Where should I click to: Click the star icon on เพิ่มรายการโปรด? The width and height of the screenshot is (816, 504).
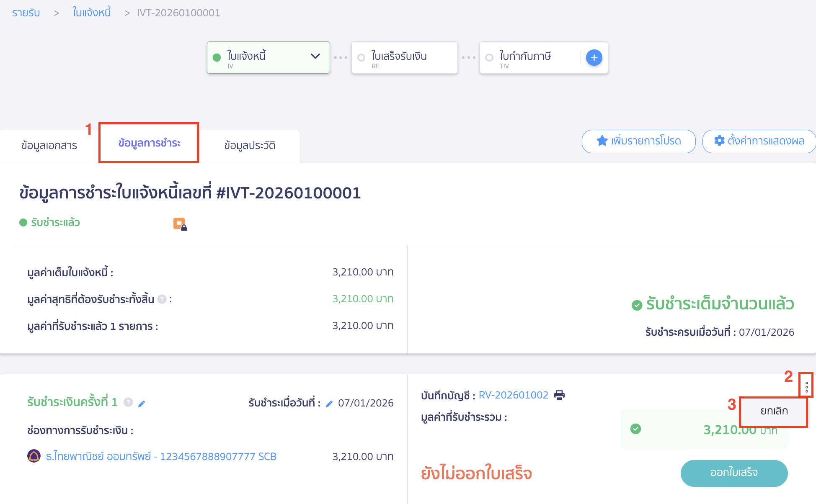coord(602,141)
